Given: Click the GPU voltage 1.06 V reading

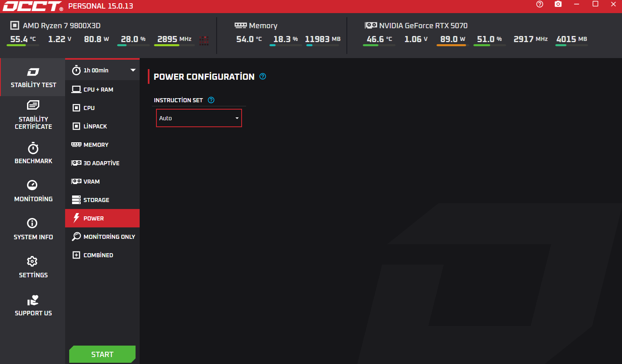Looking at the screenshot, I should point(416,39).
